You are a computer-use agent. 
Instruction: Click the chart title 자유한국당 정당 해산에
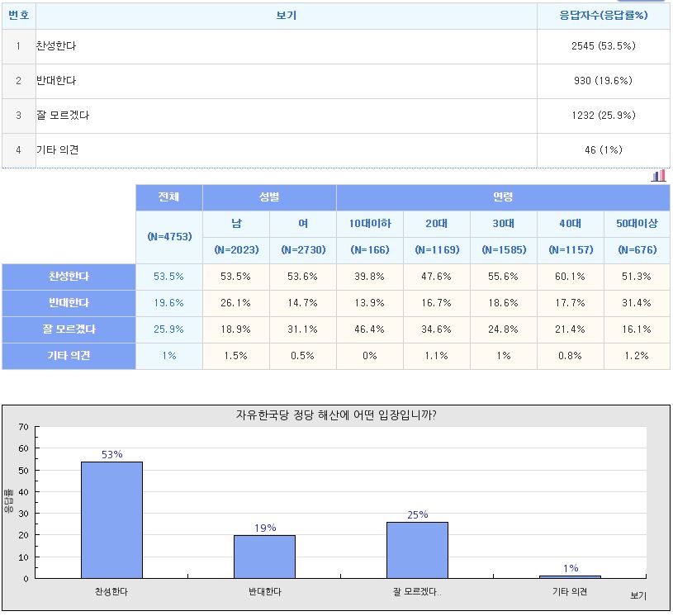(x=336, y=415)
